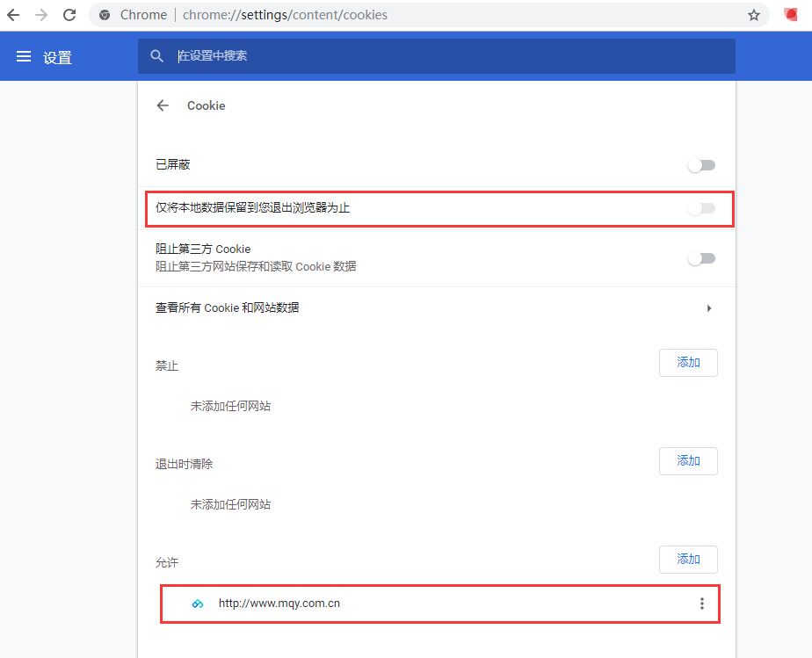Click 添加 button in 退出时清除 section
812x658 pixels.
[688, 461]
